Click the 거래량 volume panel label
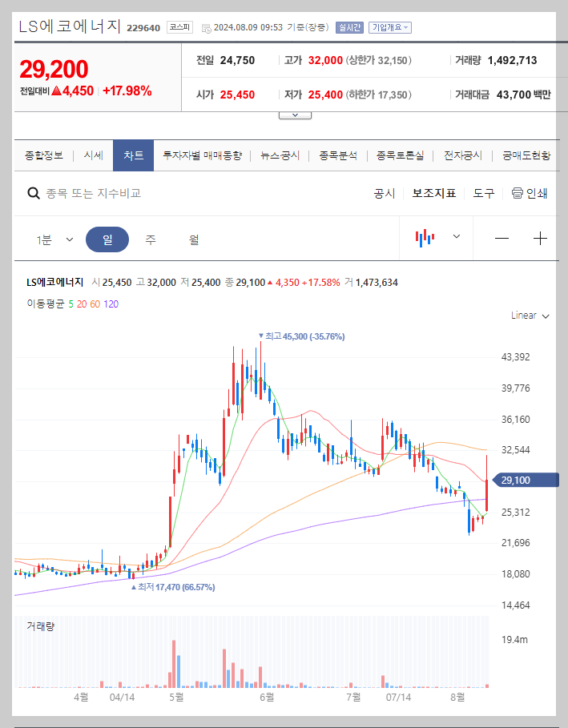 click(40, 626)
